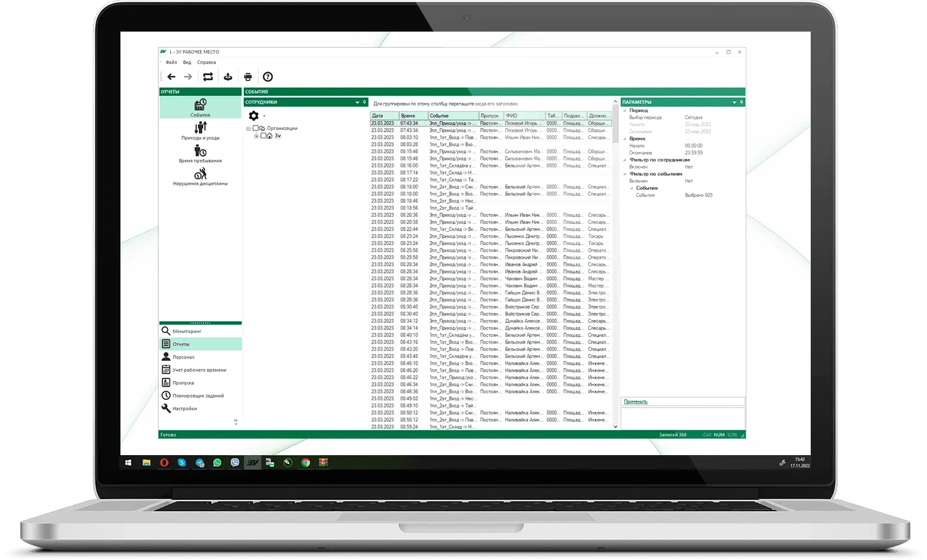Pin the Сотрудники panel
The height and width of the screenshot is (560, 927).
click(365, 102)
